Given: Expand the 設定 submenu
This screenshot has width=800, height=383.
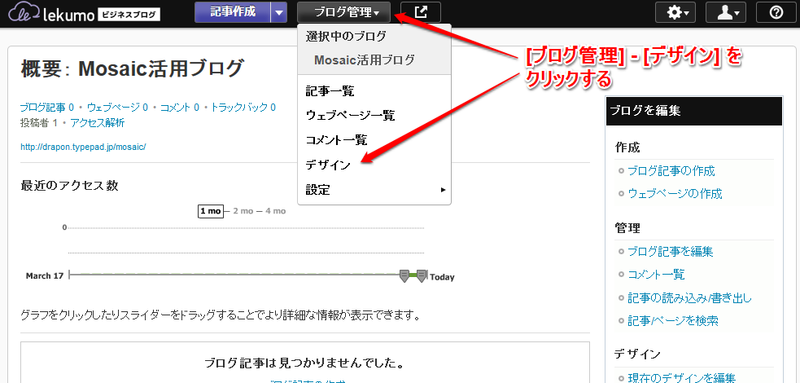Looking at the screenshot, I should (374, 190).
